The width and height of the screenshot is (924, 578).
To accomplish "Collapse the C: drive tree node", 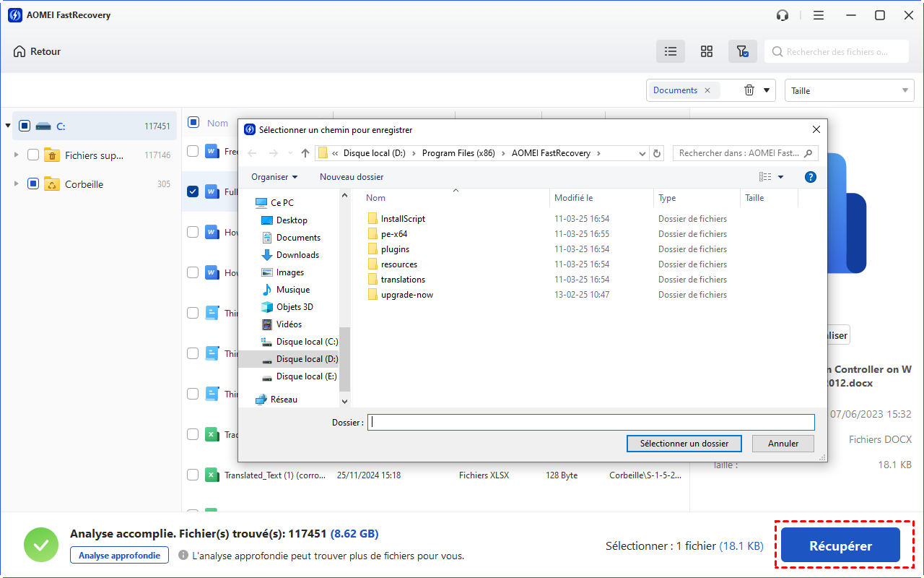I will coord(8,126).
